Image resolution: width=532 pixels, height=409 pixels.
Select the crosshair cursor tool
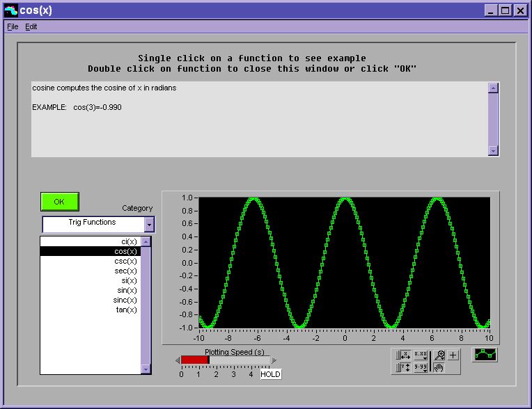(x=453, y=355)
